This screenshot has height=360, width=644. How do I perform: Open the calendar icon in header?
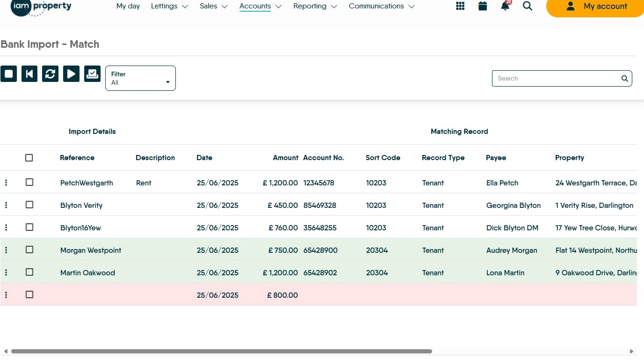click(x=483, y=6)
